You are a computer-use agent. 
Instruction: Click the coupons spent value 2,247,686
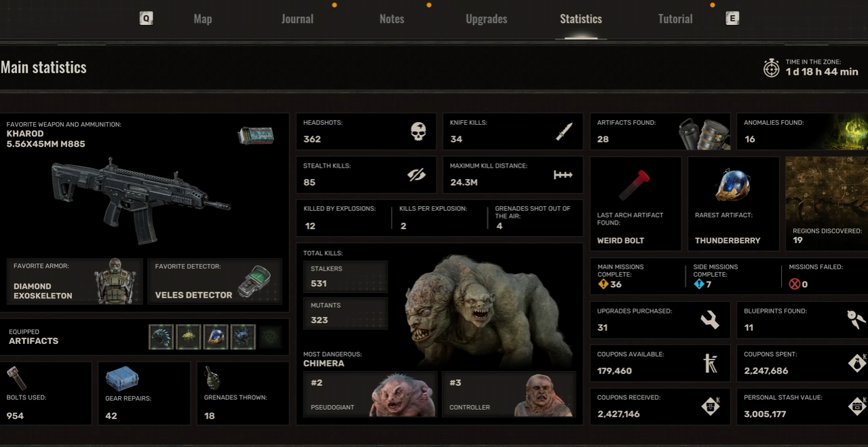click(x=766, y=371)
